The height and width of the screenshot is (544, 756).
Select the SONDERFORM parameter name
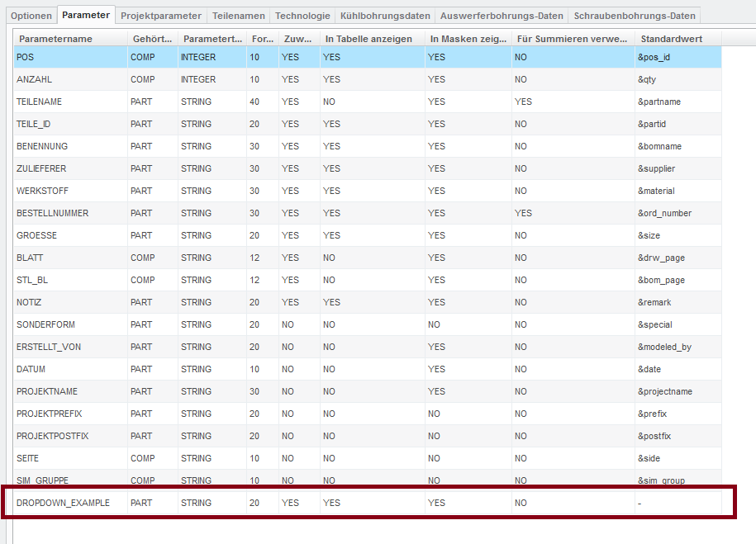coord(70,324)
